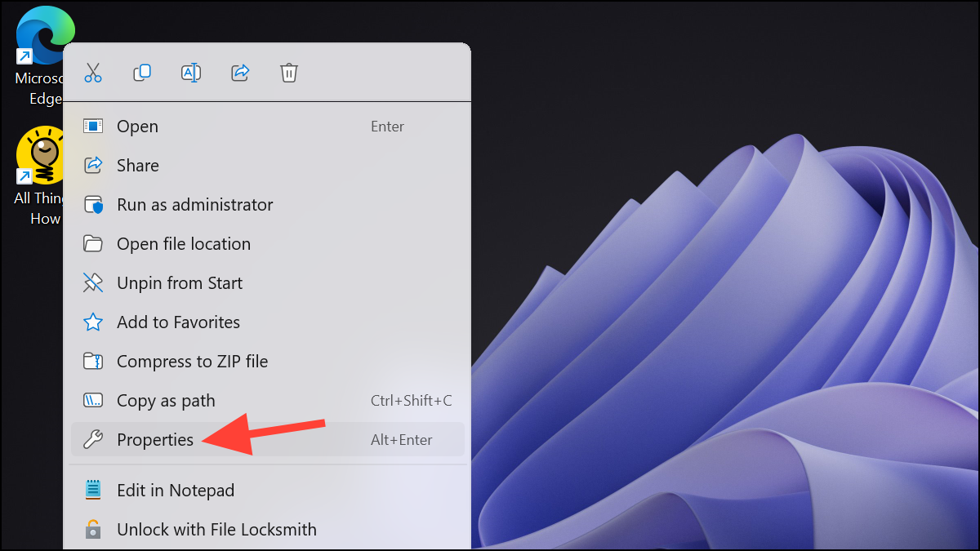Screen dimensions: 980x551
Task: Select the Cut icon in the context menu
Action: click(x=93, y=73)
